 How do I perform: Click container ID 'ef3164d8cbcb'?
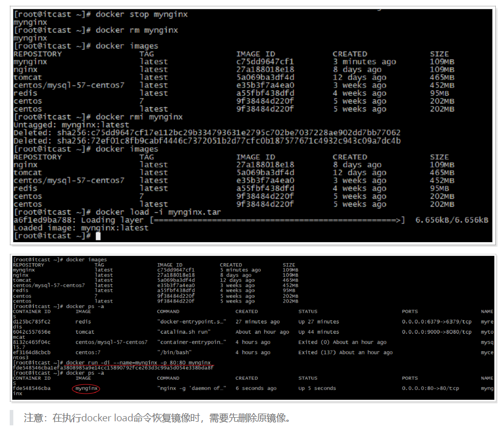32,353
